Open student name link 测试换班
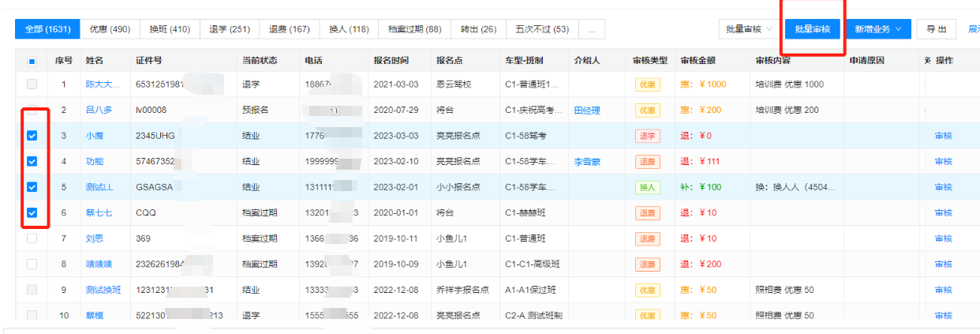Screen dimensions: 980x334 (103, 290)
